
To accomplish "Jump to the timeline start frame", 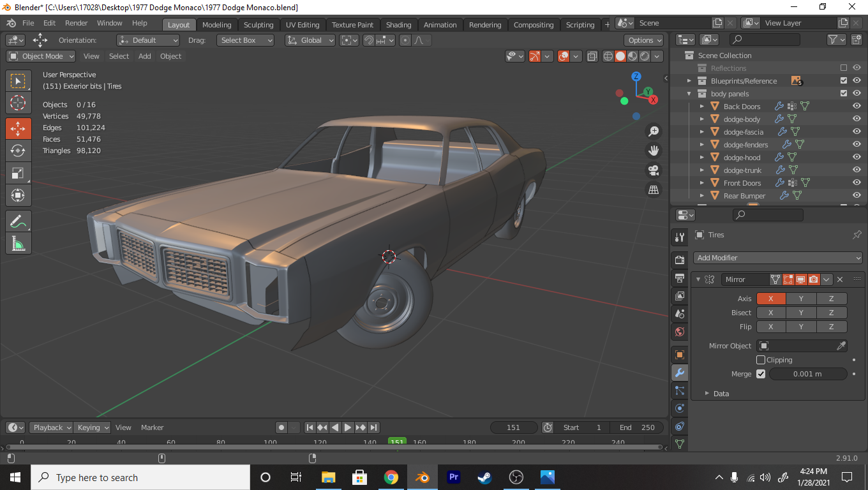I will click(x=310, y=427).
